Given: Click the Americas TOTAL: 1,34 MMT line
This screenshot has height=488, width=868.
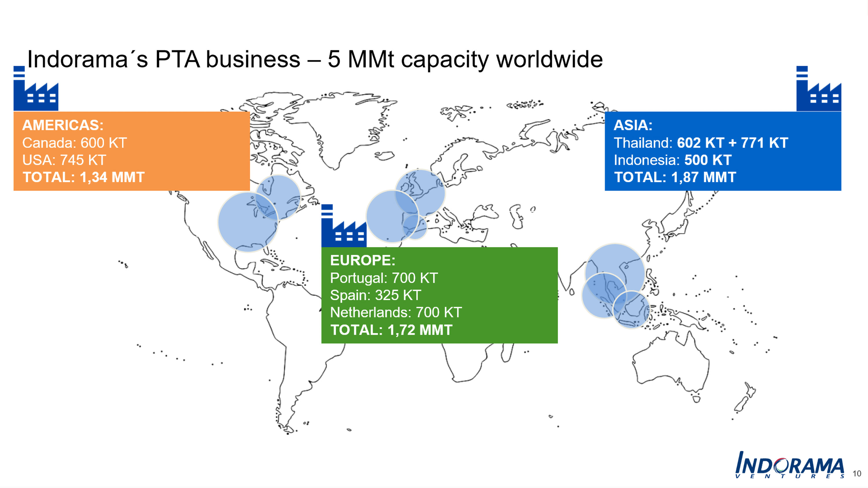Looking at the screenshot, I should (x=84, y=177).
